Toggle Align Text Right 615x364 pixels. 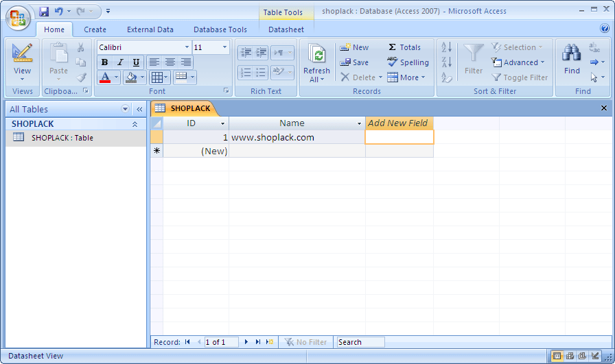[185, 62]
